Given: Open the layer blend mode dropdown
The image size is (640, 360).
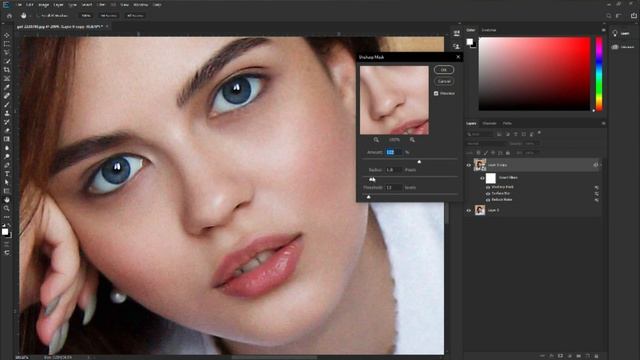Looking at the screenshot, I should 486,144.
